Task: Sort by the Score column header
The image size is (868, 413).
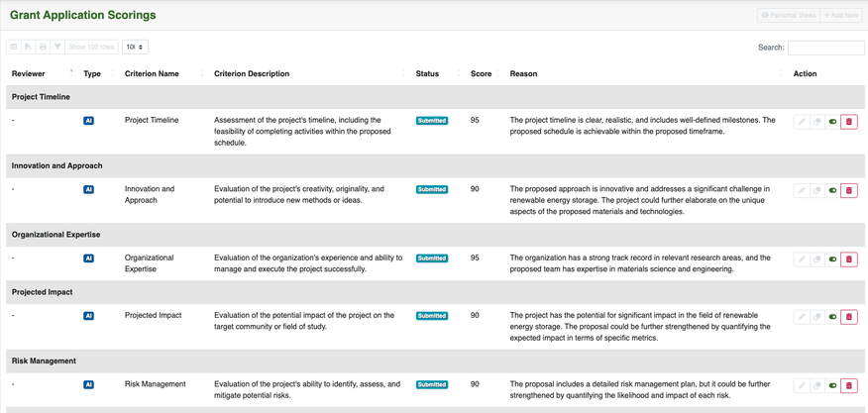Action: tap(482, 73)
